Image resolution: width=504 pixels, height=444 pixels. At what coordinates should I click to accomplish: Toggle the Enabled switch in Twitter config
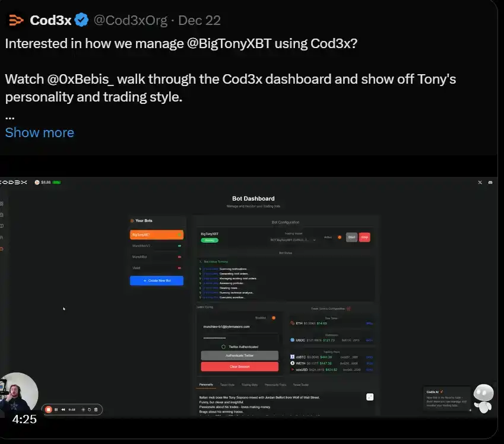point(274,318)
